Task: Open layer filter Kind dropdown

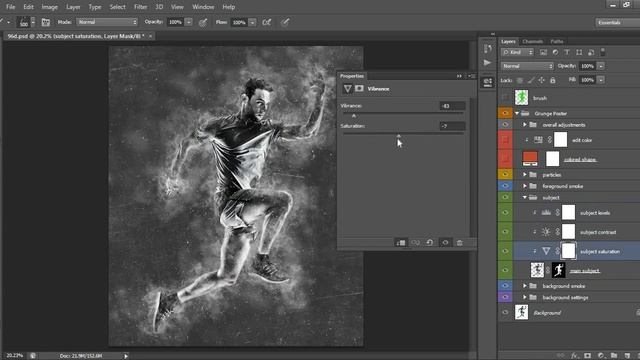Action: 518,52
